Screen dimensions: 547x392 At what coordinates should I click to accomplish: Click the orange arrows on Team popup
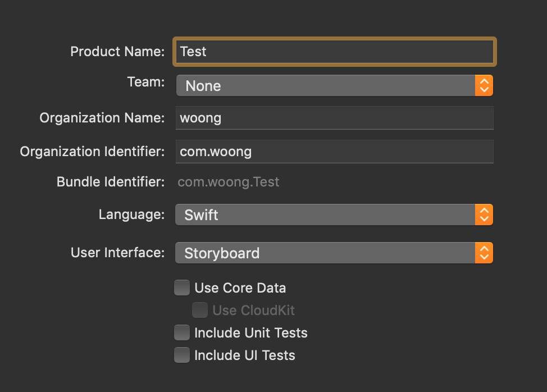484,86
